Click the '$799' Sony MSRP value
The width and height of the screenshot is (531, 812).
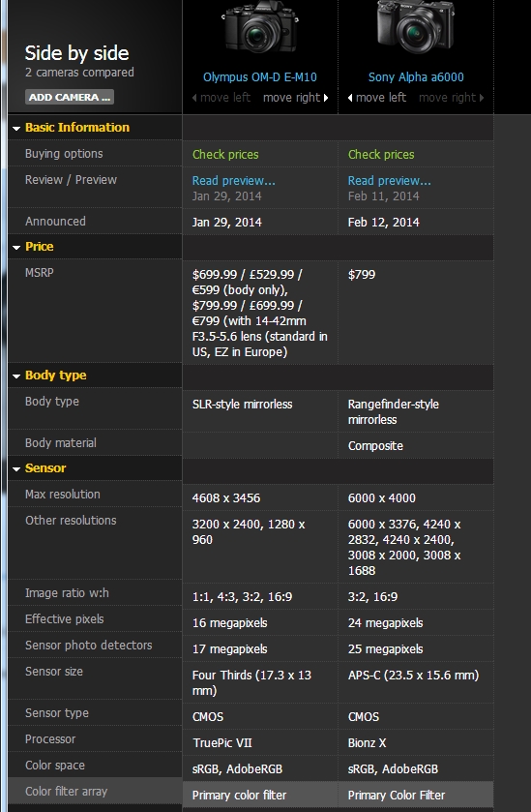point(361,275)
